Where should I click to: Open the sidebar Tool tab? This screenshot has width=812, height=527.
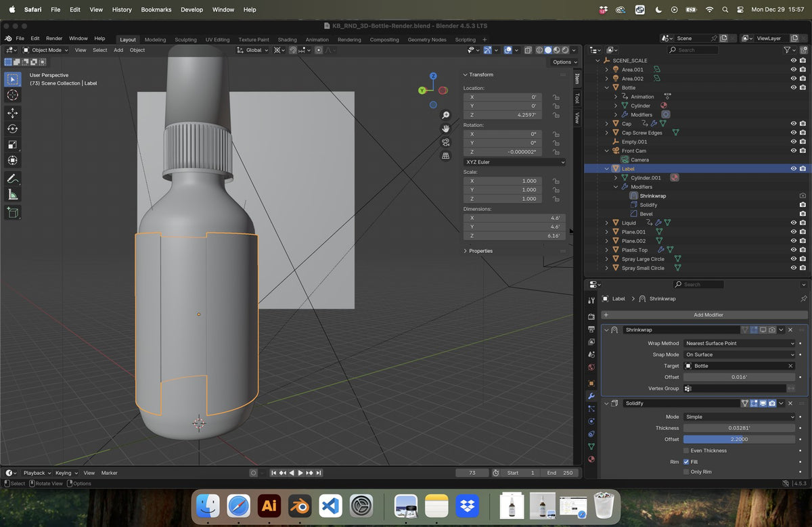click(x=577, y=99)
